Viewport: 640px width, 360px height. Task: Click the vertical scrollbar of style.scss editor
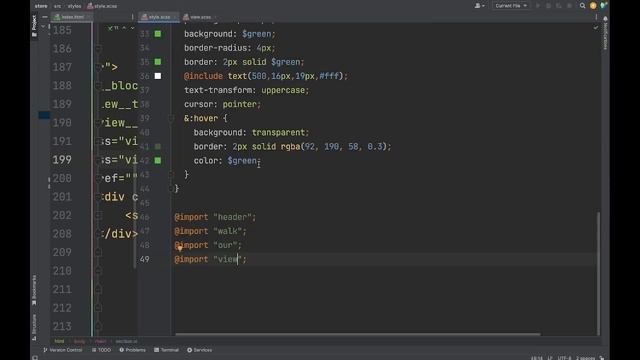[599, 273]
